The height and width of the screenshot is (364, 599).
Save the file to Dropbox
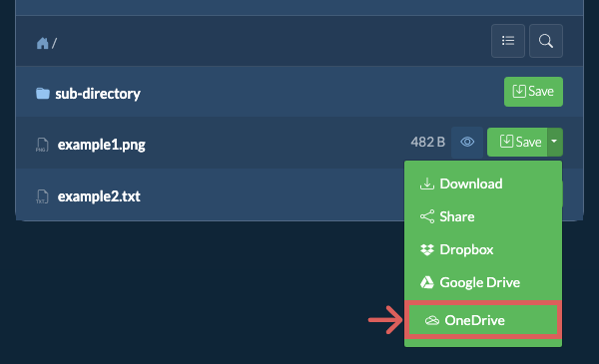click(483, 249)
